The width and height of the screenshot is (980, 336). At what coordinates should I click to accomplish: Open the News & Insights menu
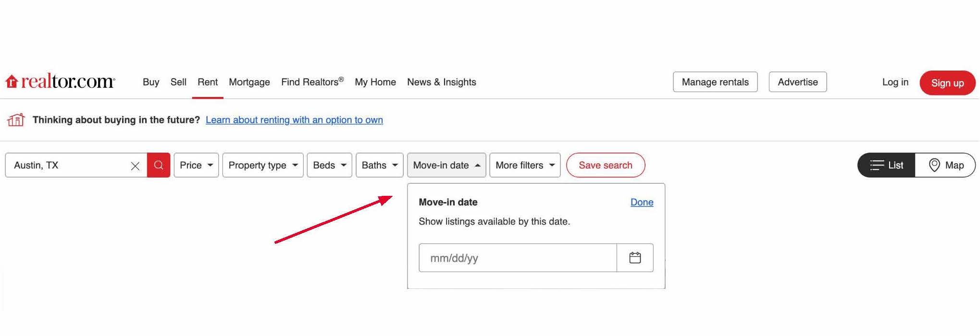(x=441, y=82)
